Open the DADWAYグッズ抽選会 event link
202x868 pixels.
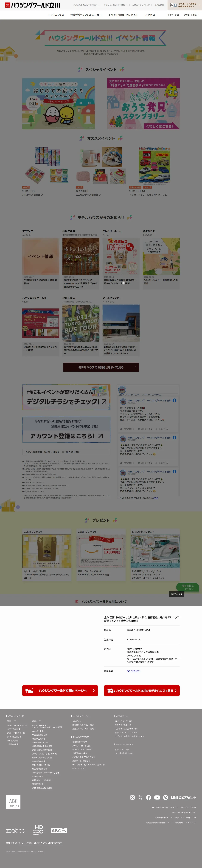point(88,195)
